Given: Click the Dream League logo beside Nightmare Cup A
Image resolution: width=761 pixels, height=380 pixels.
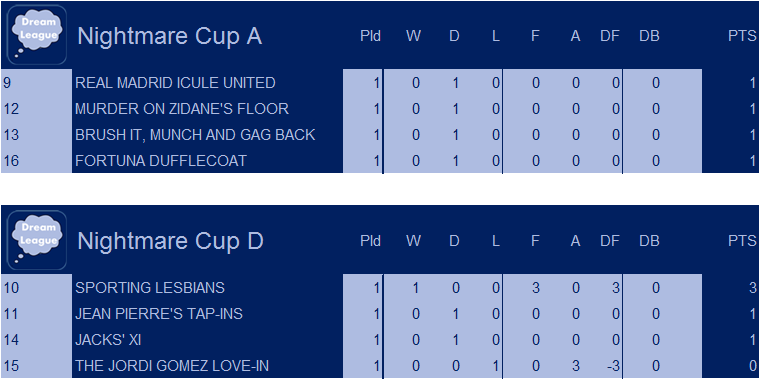Looking at the screenshot, I should (x=37, y=35).
